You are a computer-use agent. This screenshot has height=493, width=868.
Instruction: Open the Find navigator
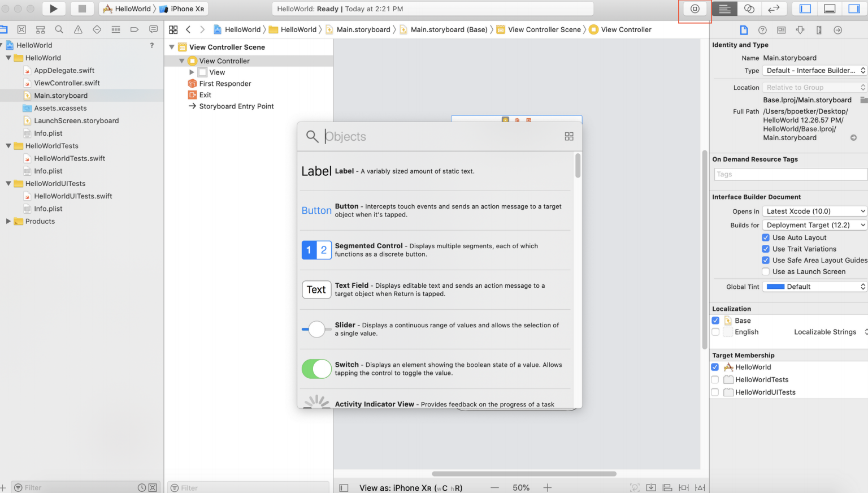(59, 29)
